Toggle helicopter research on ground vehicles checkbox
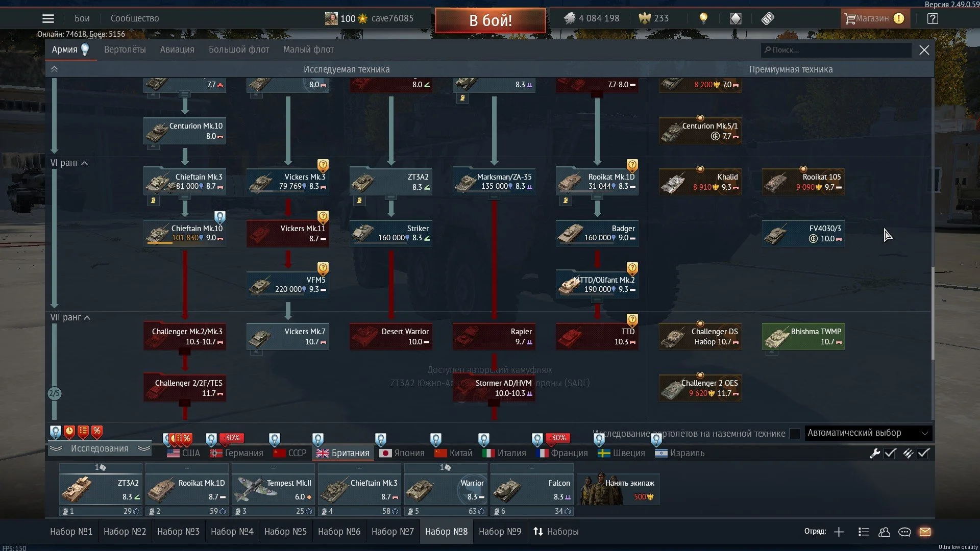The image size is (980, 551). pos(794,433)
